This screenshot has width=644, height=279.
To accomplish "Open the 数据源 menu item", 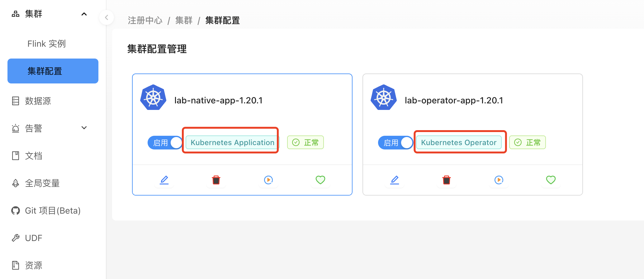I will (x=38, y=101).
